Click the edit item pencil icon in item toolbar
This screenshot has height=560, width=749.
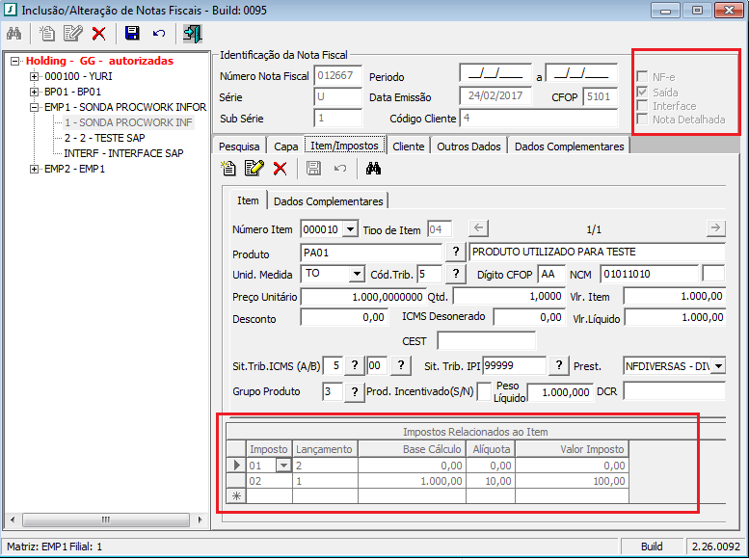(254, 169)
